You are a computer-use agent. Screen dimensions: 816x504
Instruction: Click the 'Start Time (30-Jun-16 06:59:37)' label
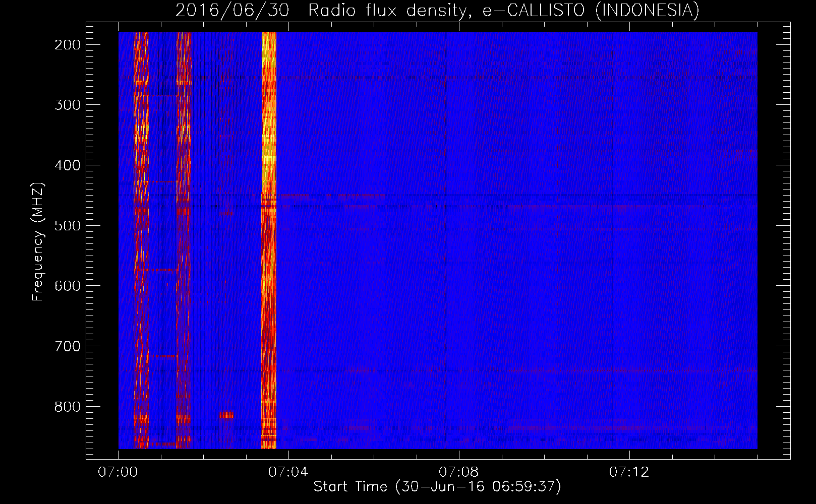pyautogui.click(x=437, y=487)
